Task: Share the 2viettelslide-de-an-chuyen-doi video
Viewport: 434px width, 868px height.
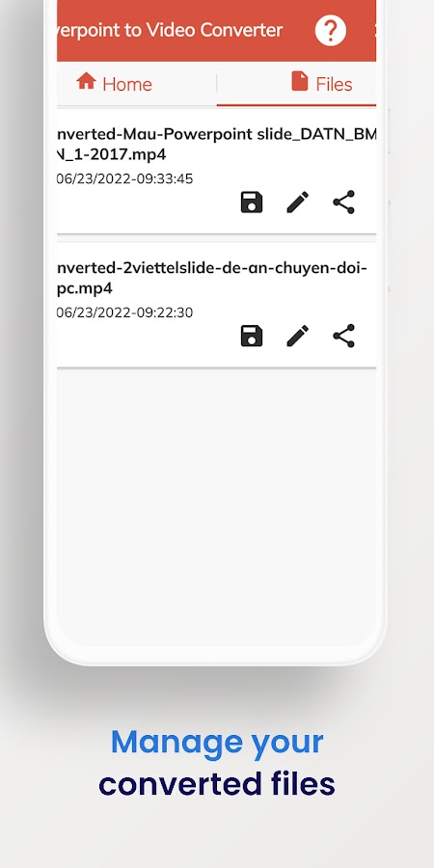Action: tap(343, 336)
